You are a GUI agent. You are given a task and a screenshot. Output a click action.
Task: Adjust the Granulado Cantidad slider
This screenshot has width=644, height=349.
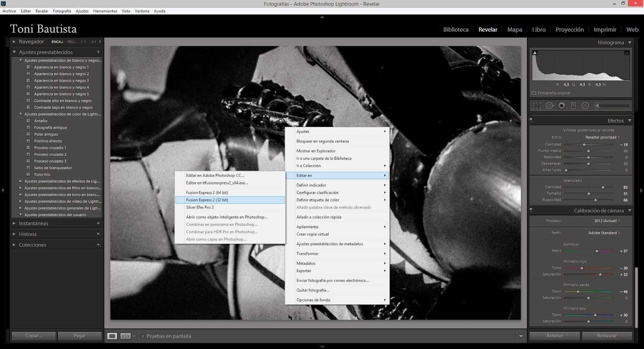point(603,187)
